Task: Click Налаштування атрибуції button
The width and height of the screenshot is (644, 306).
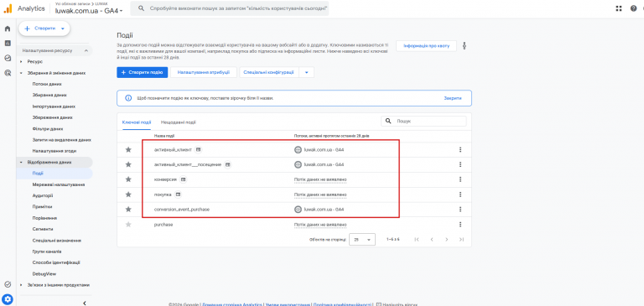Action: pos(203,72)
